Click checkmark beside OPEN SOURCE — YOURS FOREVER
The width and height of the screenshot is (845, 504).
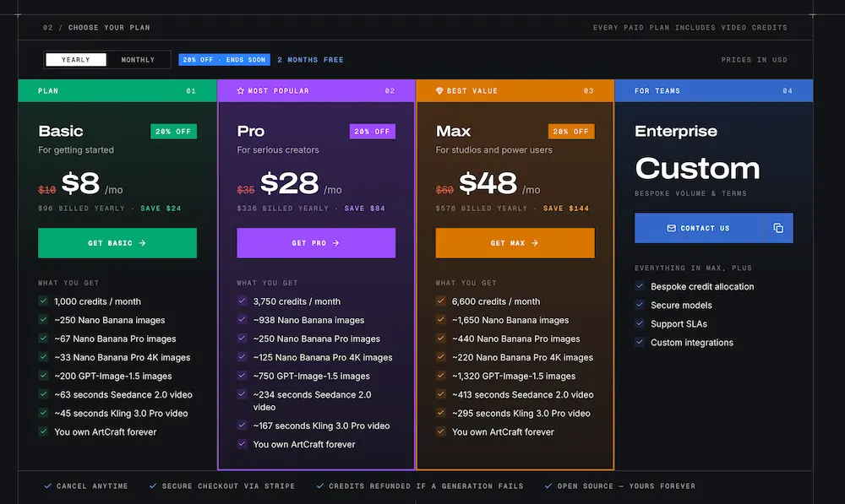tap(548, 485)
